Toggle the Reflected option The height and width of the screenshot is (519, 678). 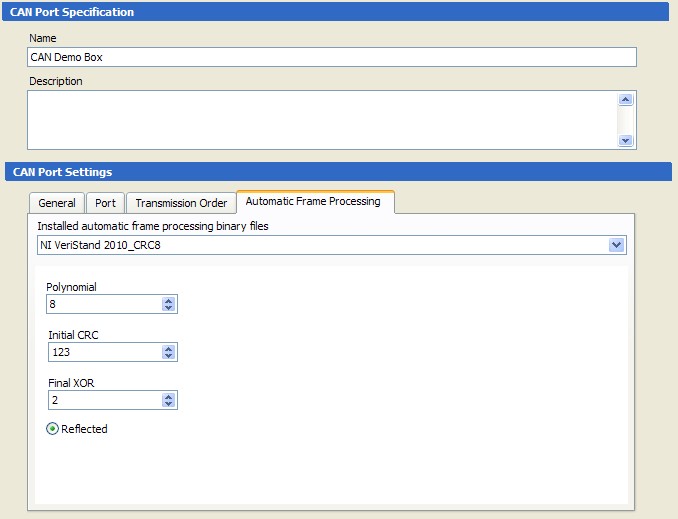click(53, 429)
